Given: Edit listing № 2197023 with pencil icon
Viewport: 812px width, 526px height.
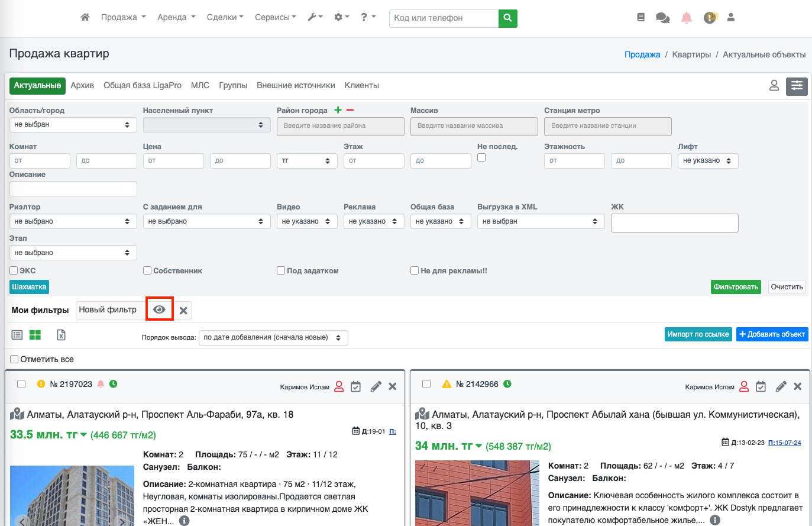Looking at the screenshot, I should pyautogui.click(x=376, y=386).
